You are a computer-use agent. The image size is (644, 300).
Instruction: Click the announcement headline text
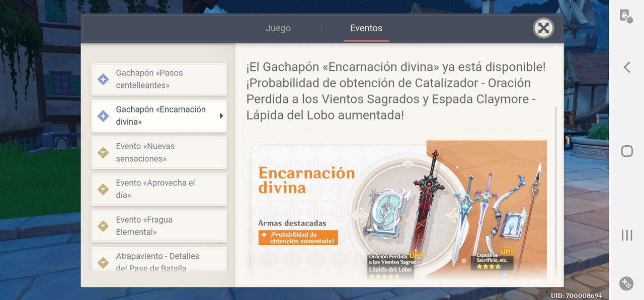(396, 91)
